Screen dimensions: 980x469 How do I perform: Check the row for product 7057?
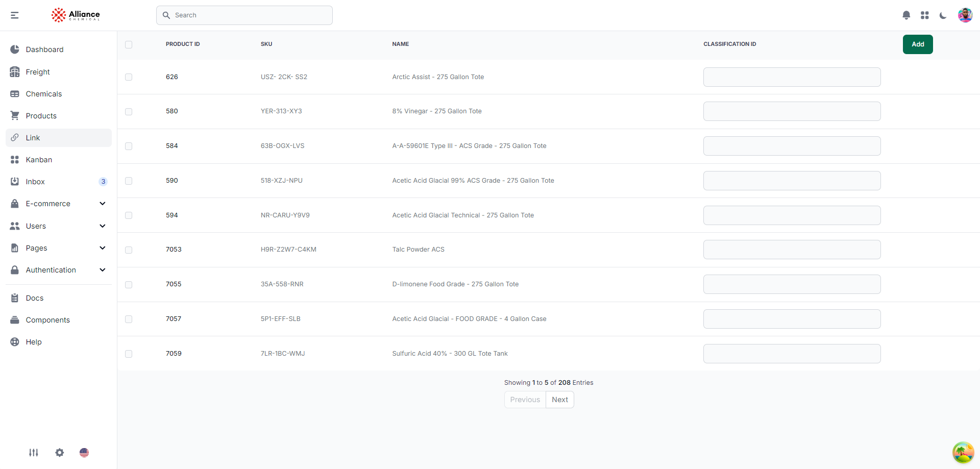tap(129, 319)
